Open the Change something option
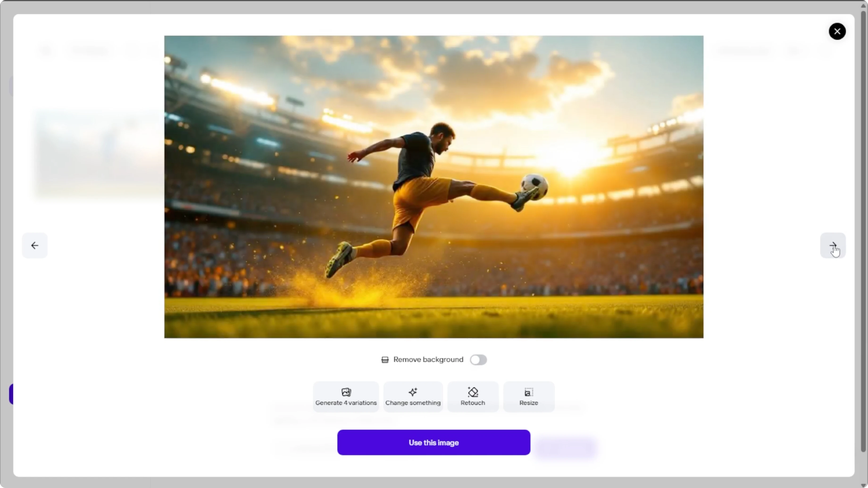This screenshot has width=868, height=488. tap(413, 396)
